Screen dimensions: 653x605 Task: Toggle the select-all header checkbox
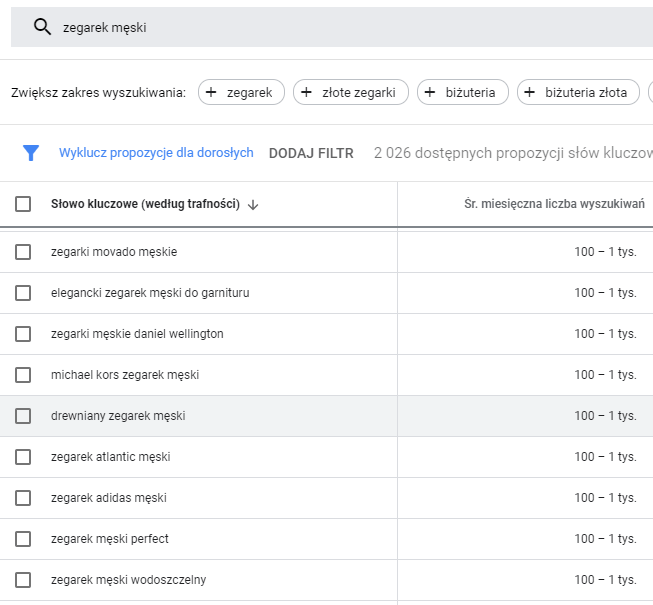coord(23,204)
